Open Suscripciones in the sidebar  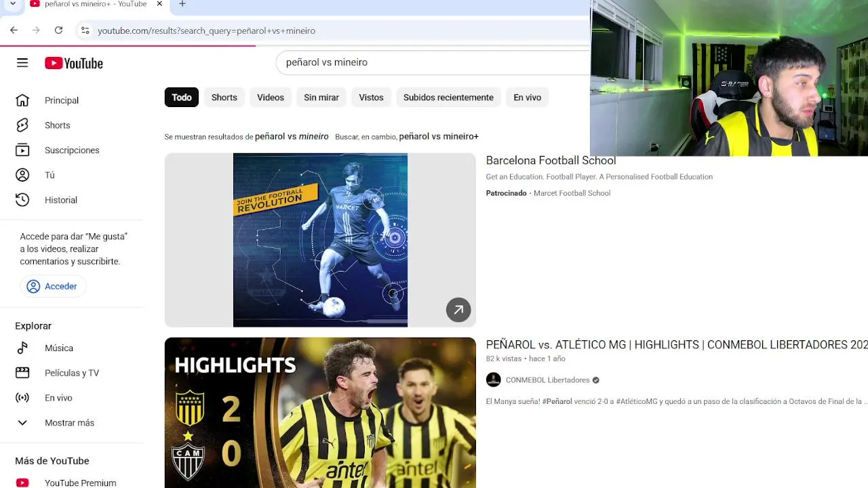click(72, 150)
